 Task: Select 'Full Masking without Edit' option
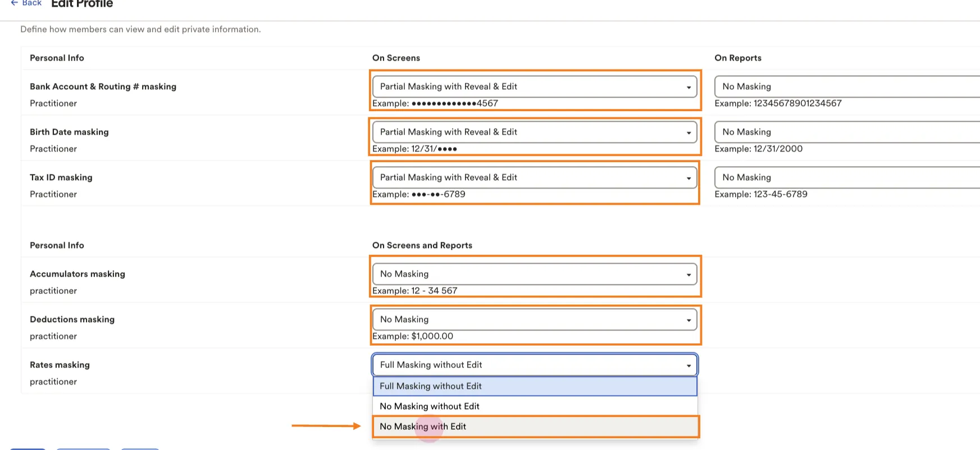(535, 386)
